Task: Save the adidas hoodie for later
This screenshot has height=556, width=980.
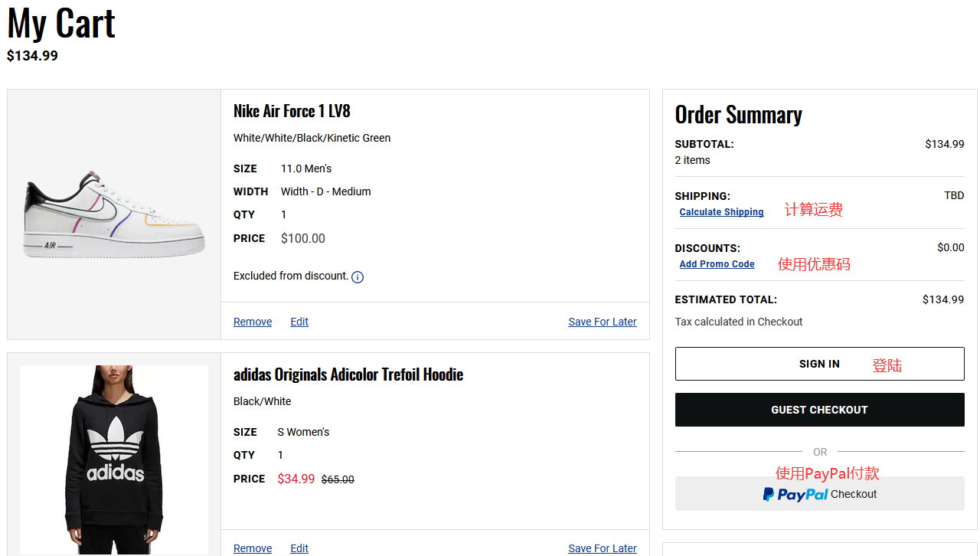Action: click(602, 548)
